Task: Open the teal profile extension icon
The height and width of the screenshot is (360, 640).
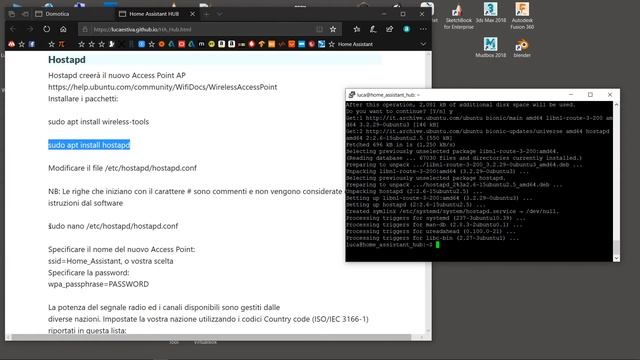Action: (407, 29)
